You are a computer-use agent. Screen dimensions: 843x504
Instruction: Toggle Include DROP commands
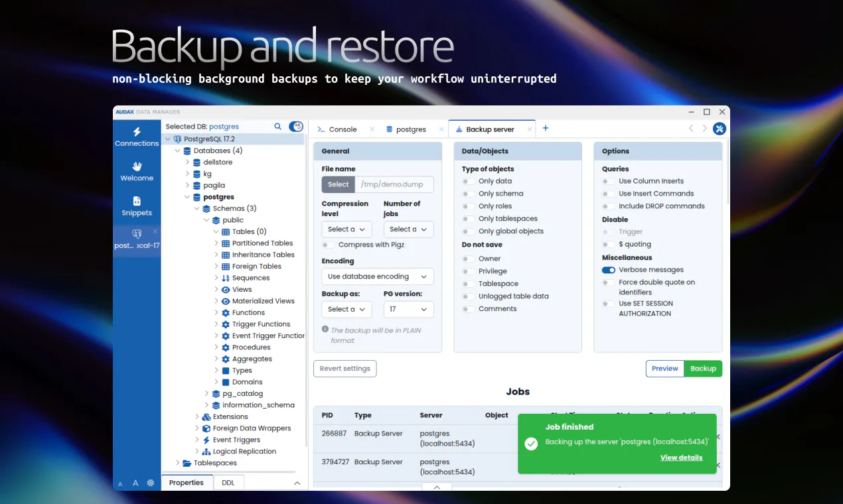click(x=608, y=206)
